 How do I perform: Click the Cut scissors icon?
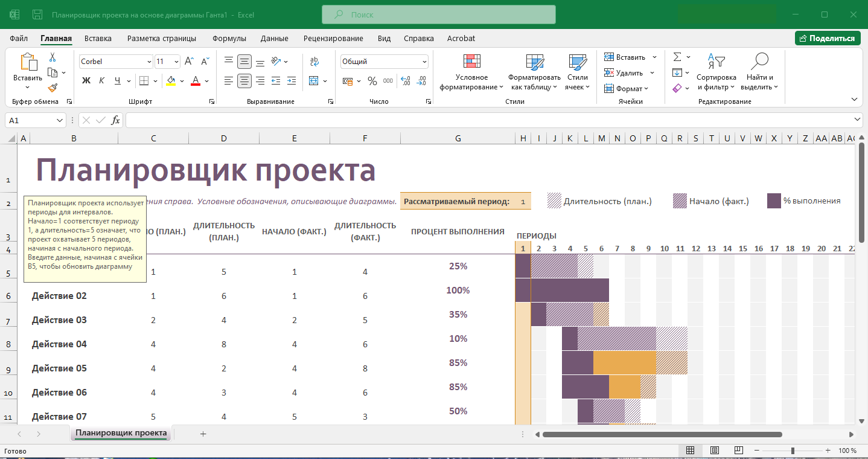pyautogui.click(x=53, y=57)
